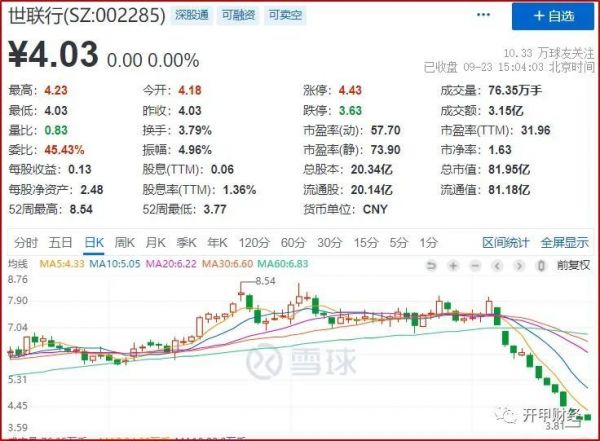Toggle the MA20 moving average line
600x441 pixels.
click(171, 264)
